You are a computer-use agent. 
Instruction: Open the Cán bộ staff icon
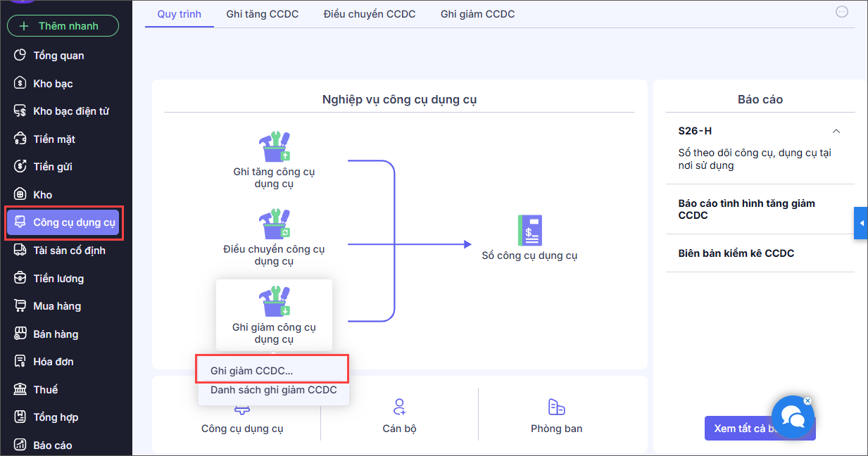point(399,407)
